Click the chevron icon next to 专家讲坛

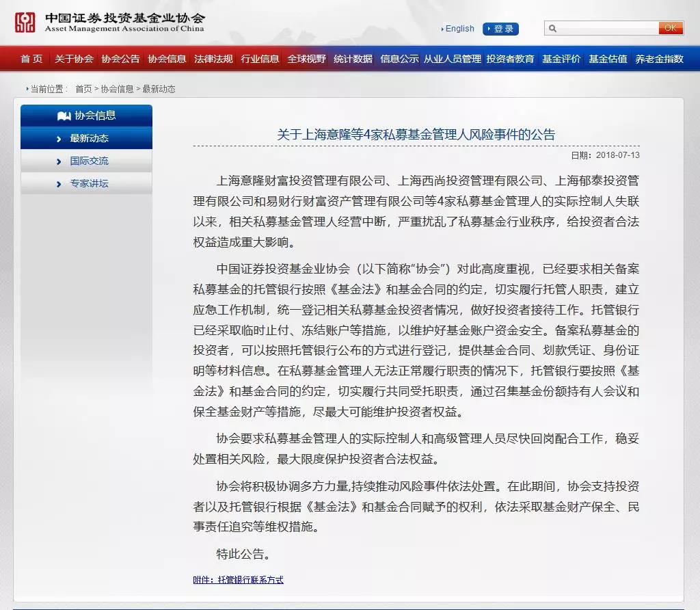(59, 184)
